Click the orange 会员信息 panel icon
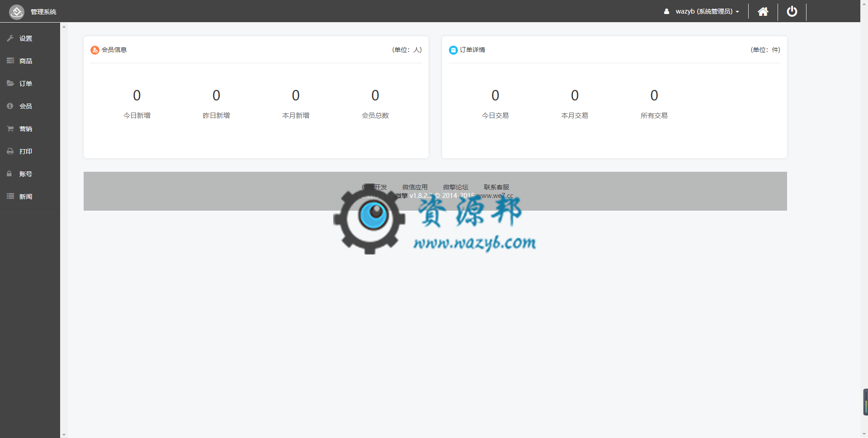The image size is (868, 438). (x=94, y=50)
